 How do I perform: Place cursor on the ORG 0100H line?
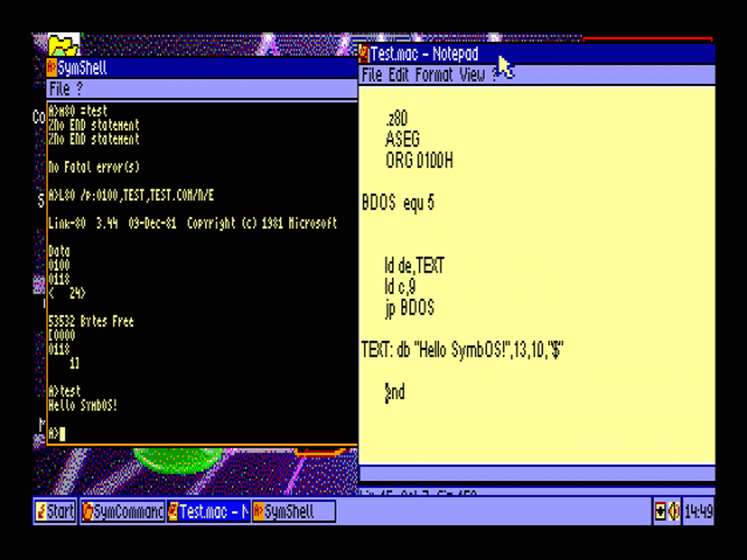pyautogui.click(x=419, y=160)
